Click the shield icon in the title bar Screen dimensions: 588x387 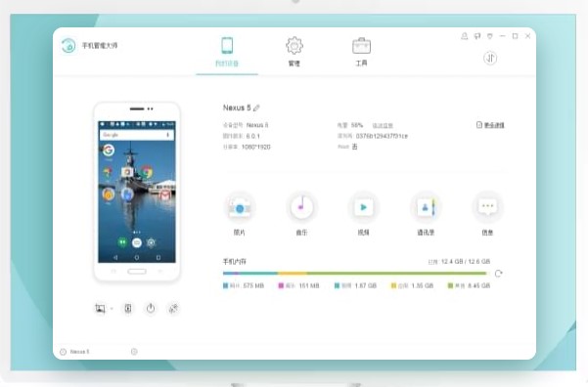490,36
